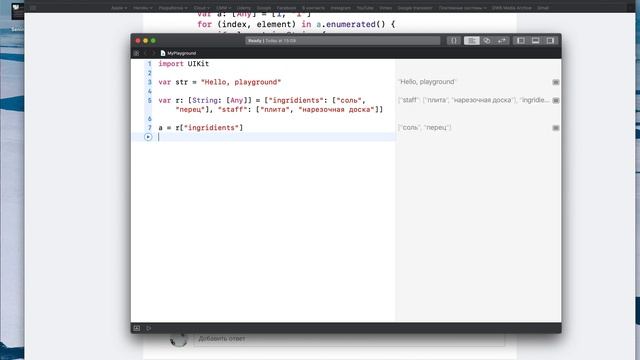This screenshot has height=360, width=640.
Task: Switch to the Assistant editor
Action: click(487, 40)
